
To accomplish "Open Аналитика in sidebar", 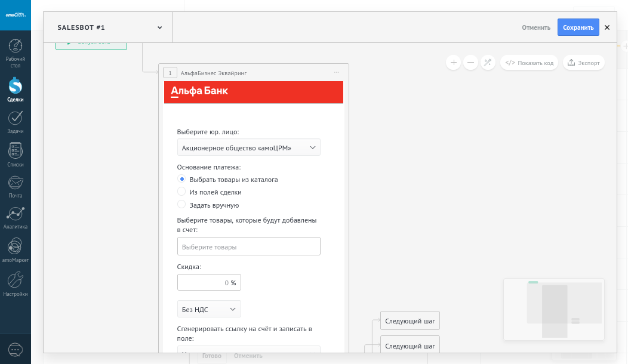I will [x=16, y=214].
